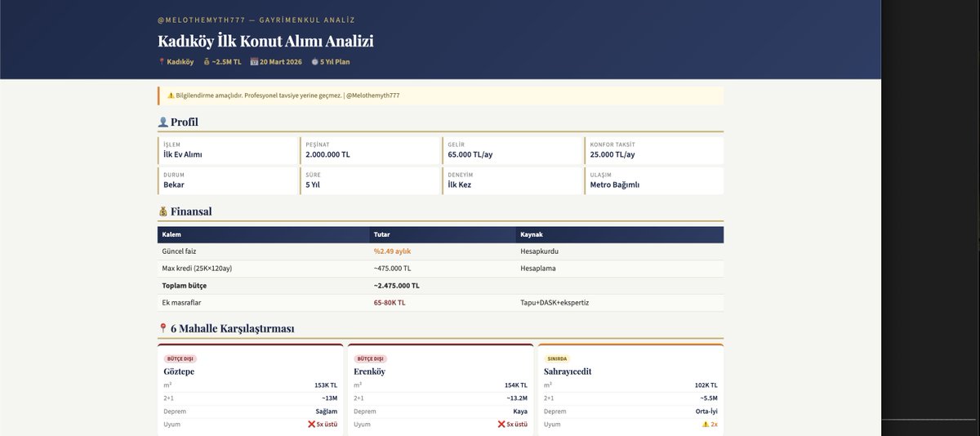Click the clock icon beside 5 Yıl Plan
This screenshot has height=436, width=980.
click(x=314, y=62)
